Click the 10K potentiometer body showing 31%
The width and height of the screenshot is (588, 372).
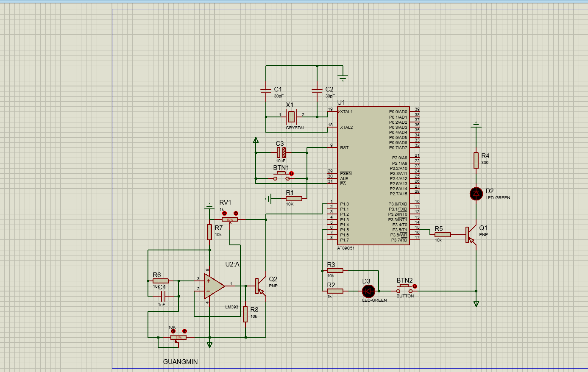178,337
